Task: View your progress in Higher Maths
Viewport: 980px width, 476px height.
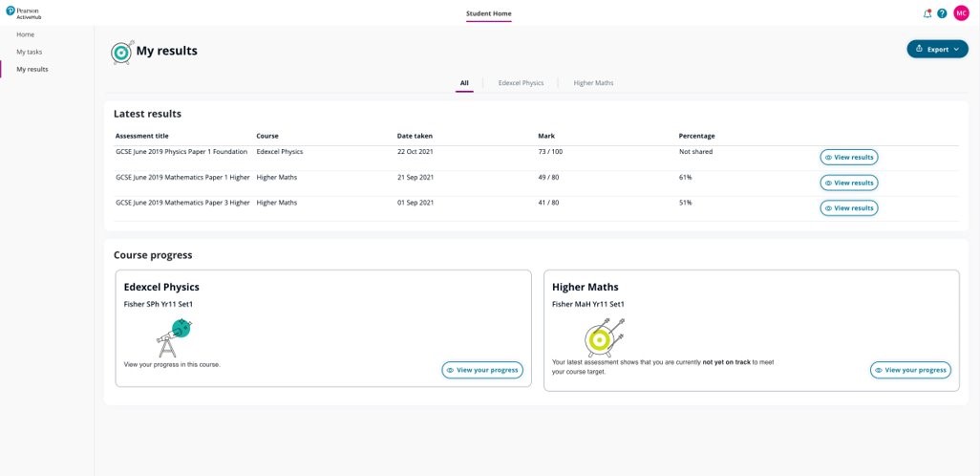Action: [910, 370]
